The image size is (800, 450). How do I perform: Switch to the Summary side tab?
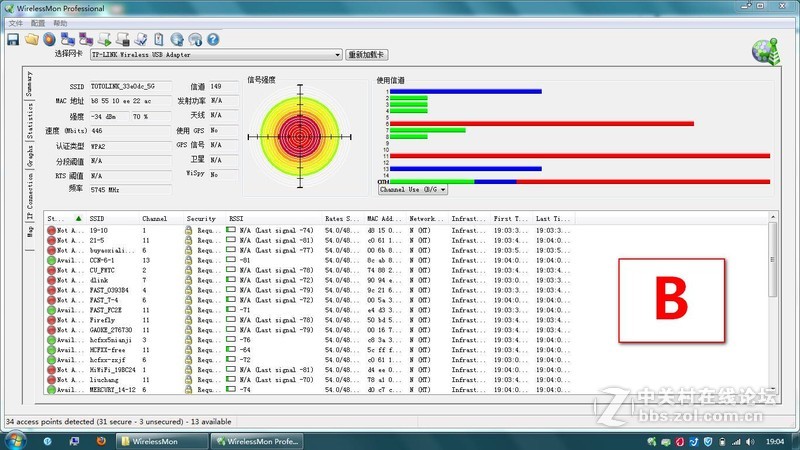29,84
